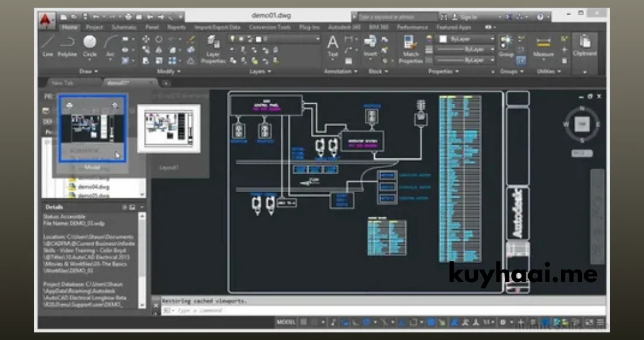This screenshot has width=644, height=340.
Task: Select the Arc drawing tool
Action: click(x=110, y=46)
